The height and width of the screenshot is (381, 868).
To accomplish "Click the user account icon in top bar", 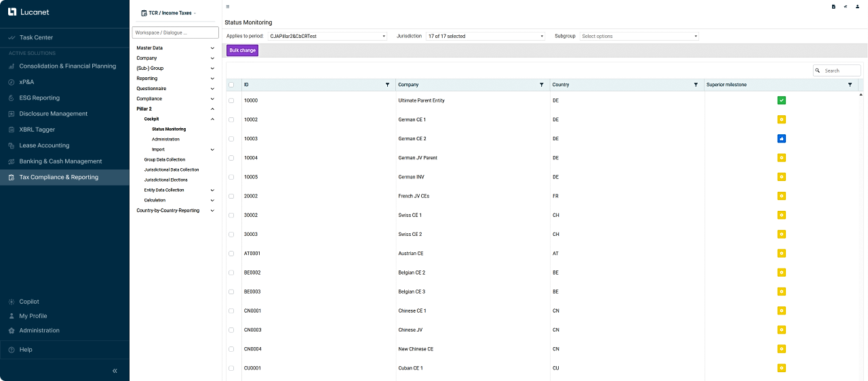I will 858,7.
